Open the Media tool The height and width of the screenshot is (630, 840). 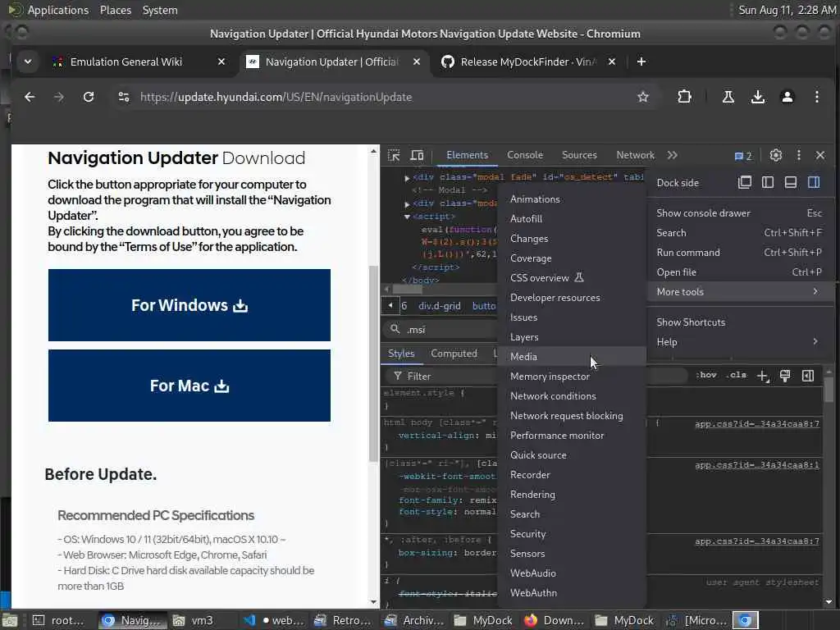572,357
